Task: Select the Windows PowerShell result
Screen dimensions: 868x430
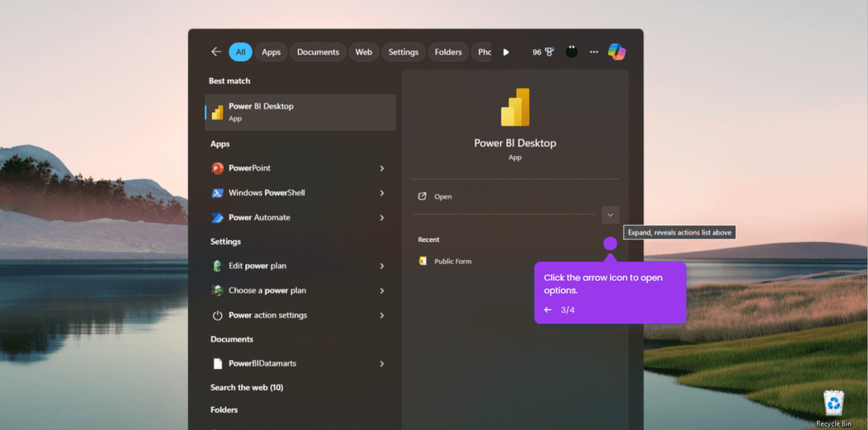Action: [x=300, y=193]
